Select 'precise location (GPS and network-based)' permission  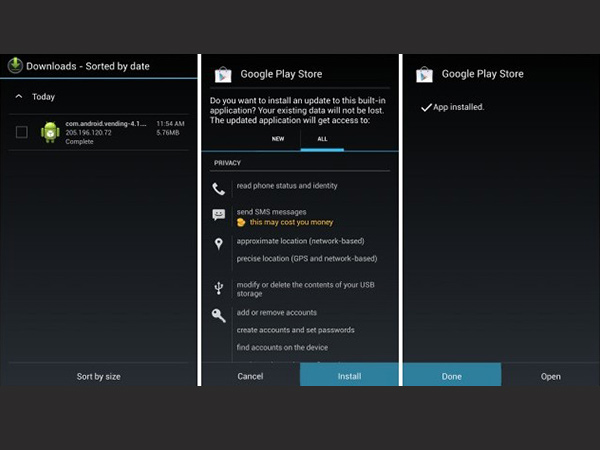pyautogui.click(x=307, y=259)
